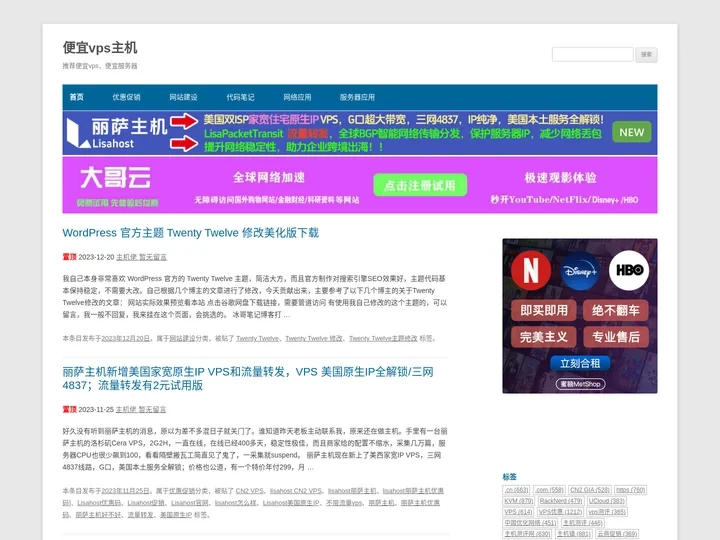720x540 pixels.
Task: Open the 网站建设 category link in post footer
Action: (183, 338)
